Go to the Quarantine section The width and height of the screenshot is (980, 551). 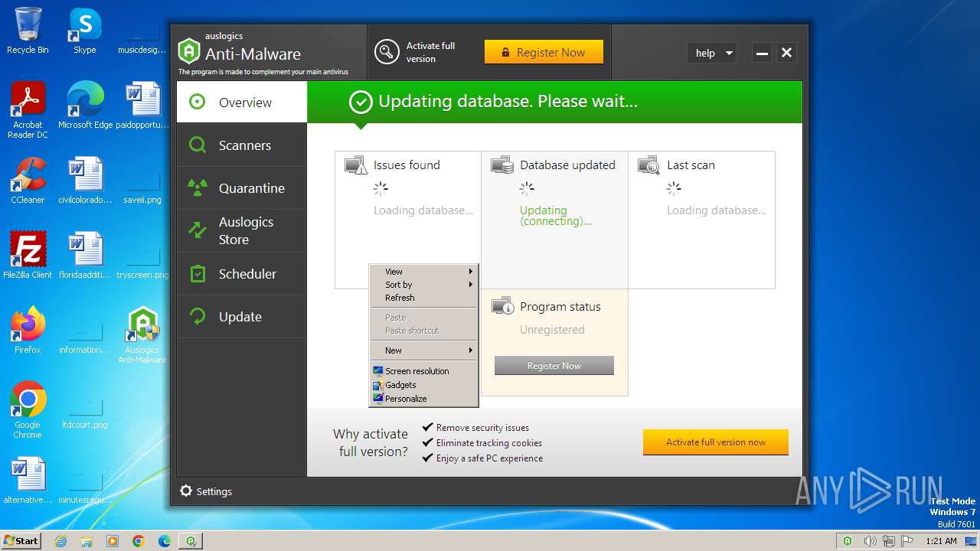242,187
